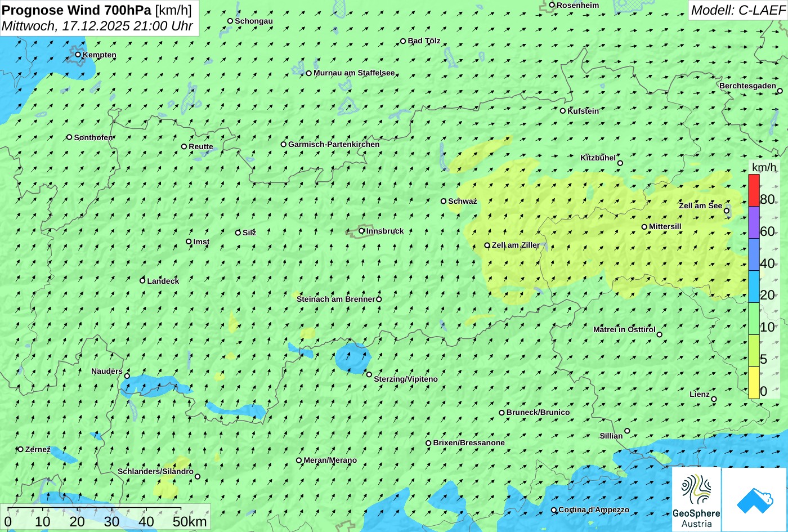Click the Landeck location marker

(142, 280)
